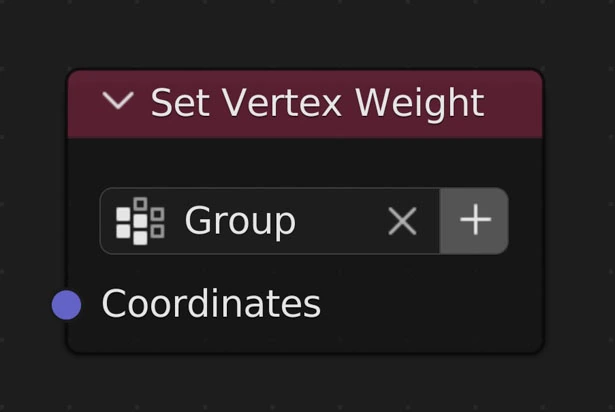The image size is (615, 412).
Task: Add a new vertex group with plus
Action: [x=475, y=221]
